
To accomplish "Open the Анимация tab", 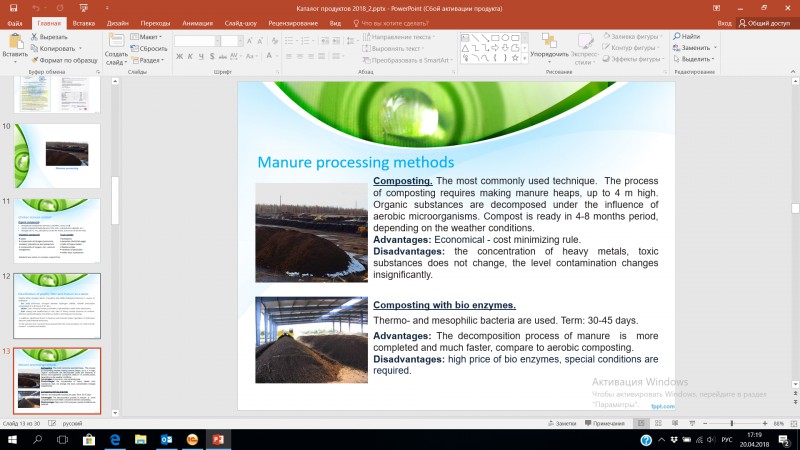I will click(x=197, y=23).
